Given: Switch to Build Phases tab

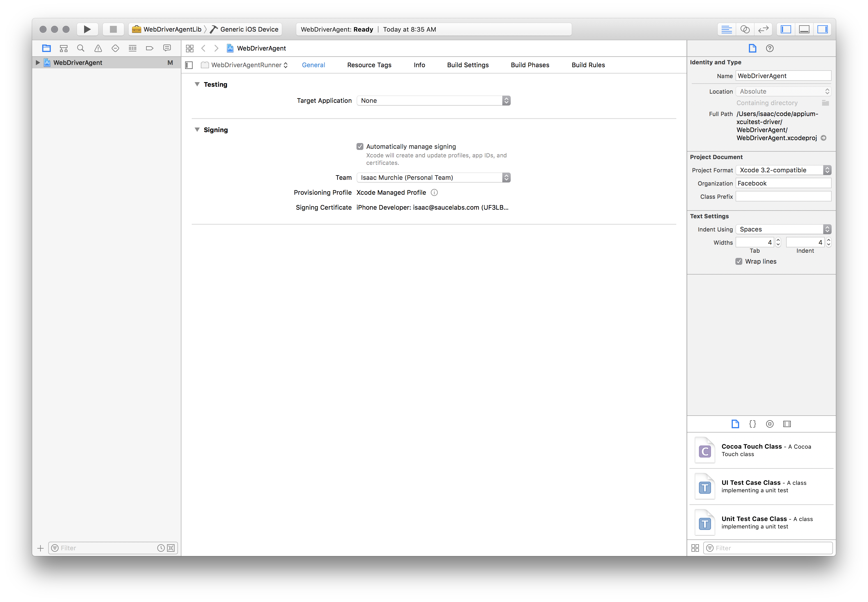Looking at the screenshot, I should tap(530, 64).
